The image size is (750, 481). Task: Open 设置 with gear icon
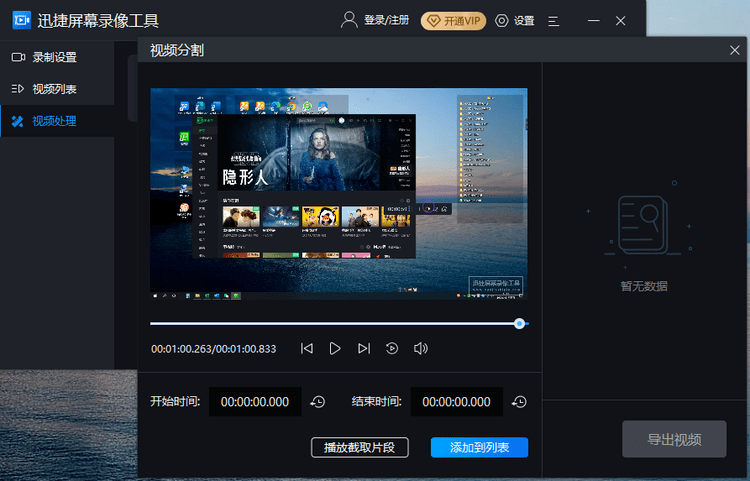pyautogui.click(x=515, y=21)
